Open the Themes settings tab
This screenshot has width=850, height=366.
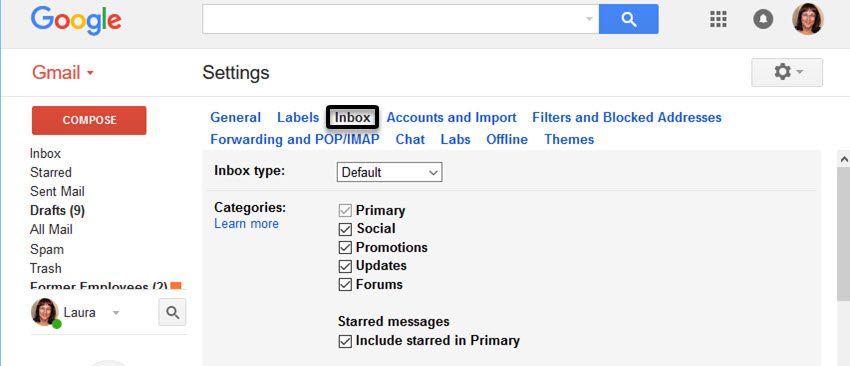click(x=569, y=139)
